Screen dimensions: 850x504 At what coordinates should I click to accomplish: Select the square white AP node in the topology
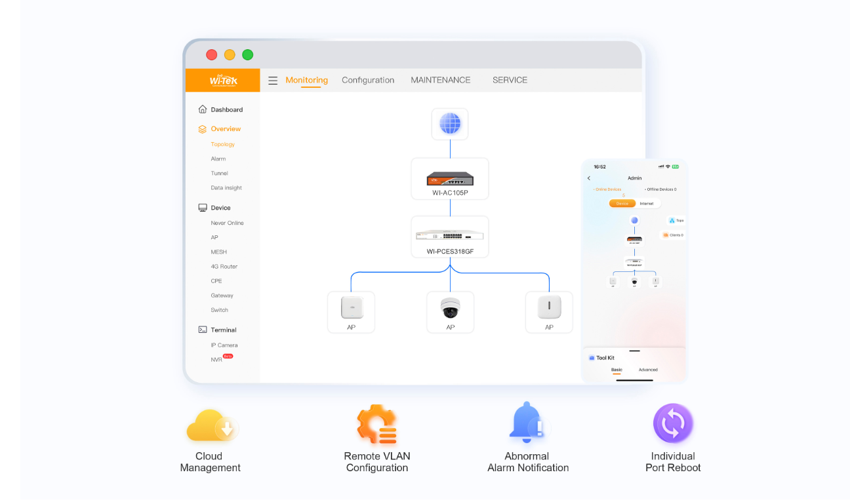(x=352, y=312)
